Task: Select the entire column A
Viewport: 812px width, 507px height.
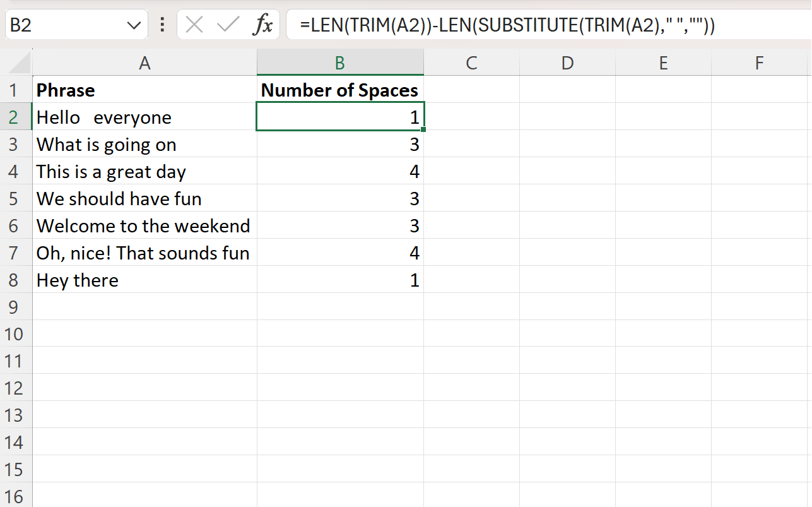Action: click(144, 63)
